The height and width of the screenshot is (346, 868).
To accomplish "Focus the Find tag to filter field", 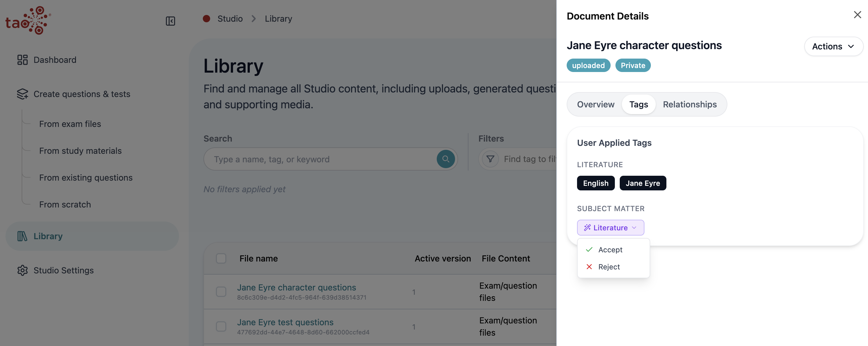I will 530,159.
